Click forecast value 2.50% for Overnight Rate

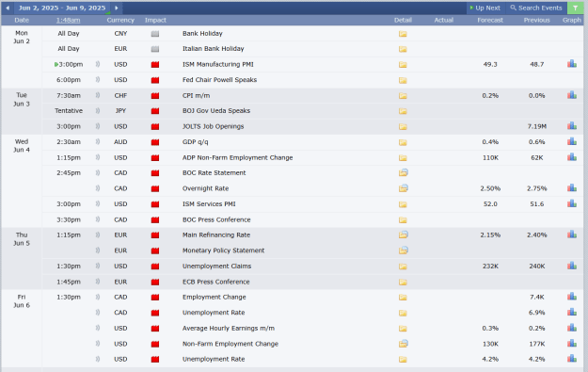click(490, 188)
